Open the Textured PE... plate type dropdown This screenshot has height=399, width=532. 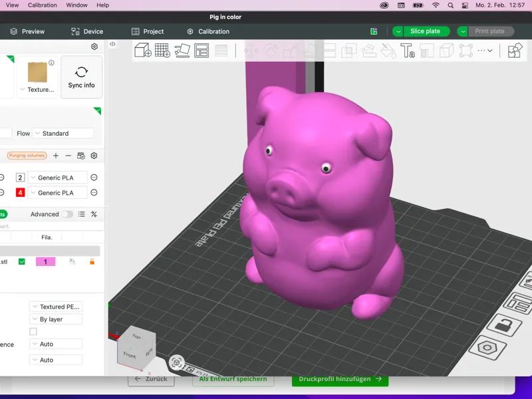(56, 307)
